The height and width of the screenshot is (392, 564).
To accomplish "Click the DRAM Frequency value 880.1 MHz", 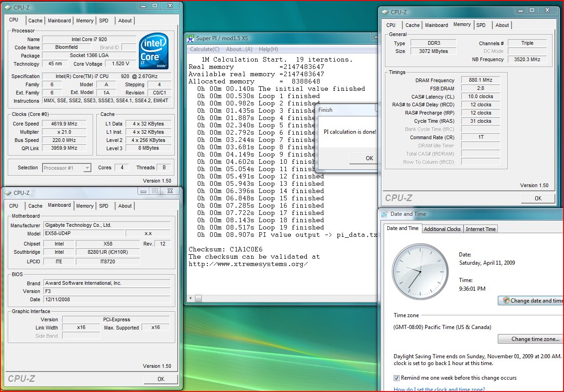I will tap(480, 80).
